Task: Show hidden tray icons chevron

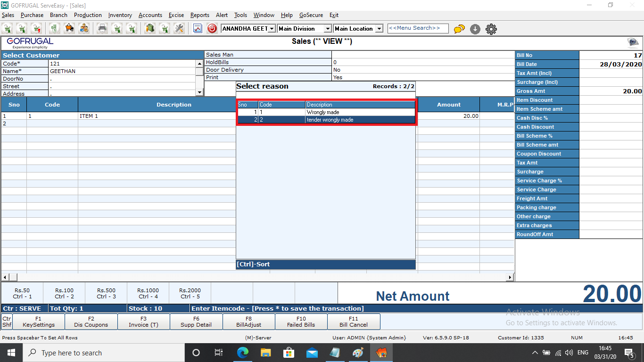Action: pyautogui.click(x=535, y=353)
